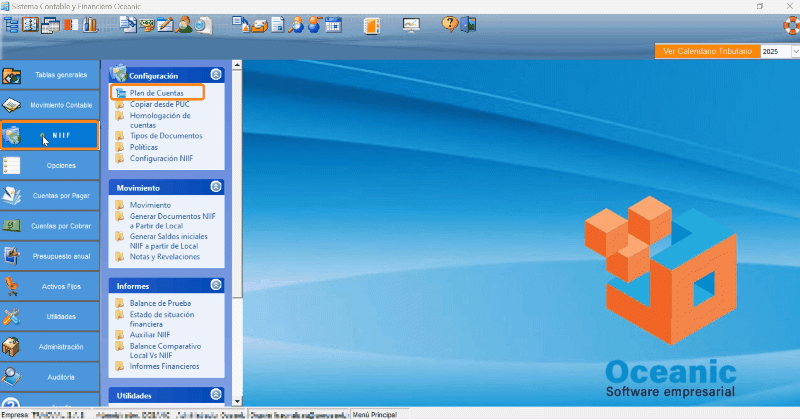Viewport: 800px width, 419px height.
Task: Click the side panel vertical scrollbar
Action: click(237, 180)
